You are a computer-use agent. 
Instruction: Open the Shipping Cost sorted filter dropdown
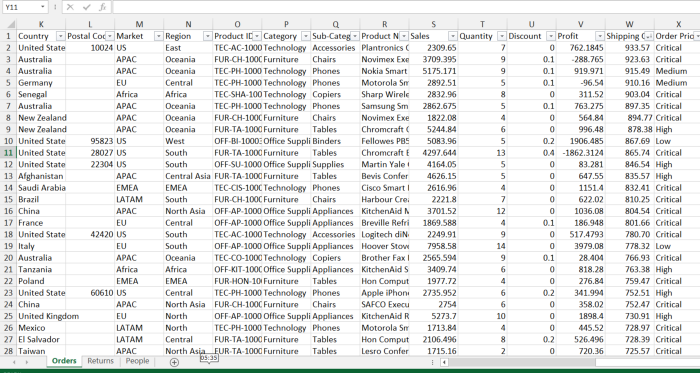[x=649, y=36]
